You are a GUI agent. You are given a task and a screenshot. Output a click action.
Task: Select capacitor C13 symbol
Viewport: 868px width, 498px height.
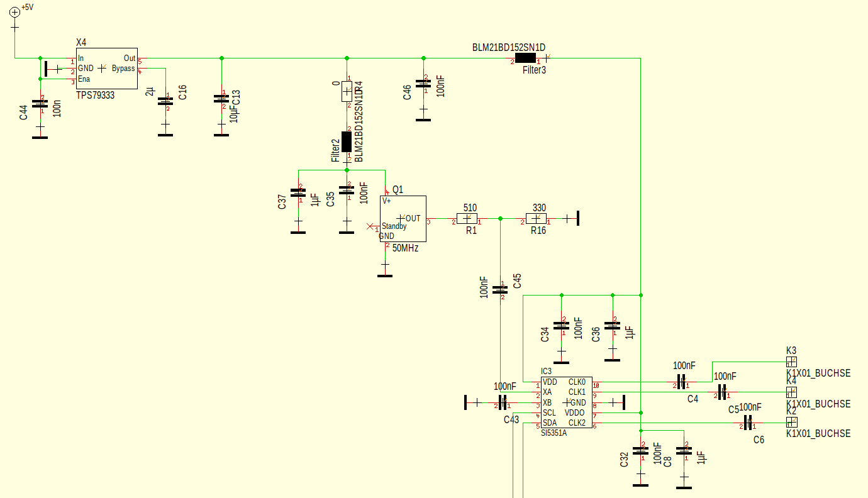pos(221,99)
